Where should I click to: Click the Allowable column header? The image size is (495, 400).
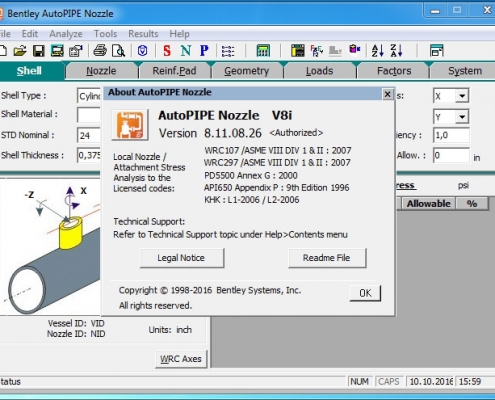pos(429,203)
